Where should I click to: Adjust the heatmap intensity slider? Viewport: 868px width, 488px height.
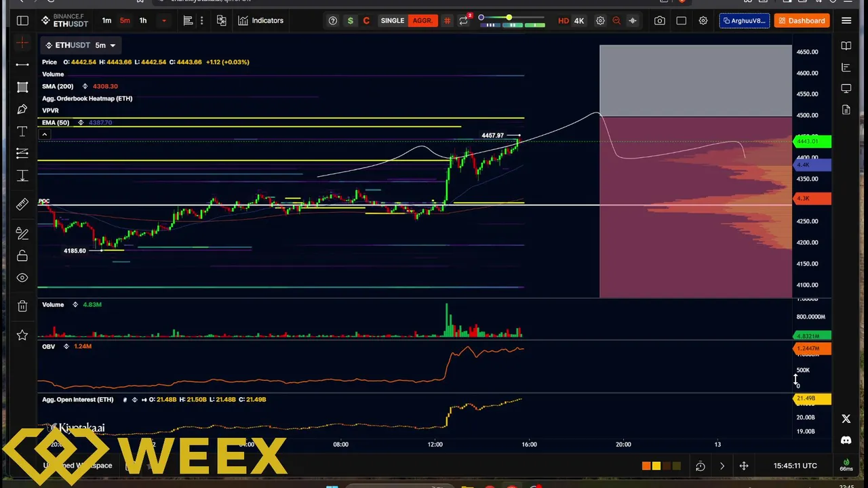509,18
